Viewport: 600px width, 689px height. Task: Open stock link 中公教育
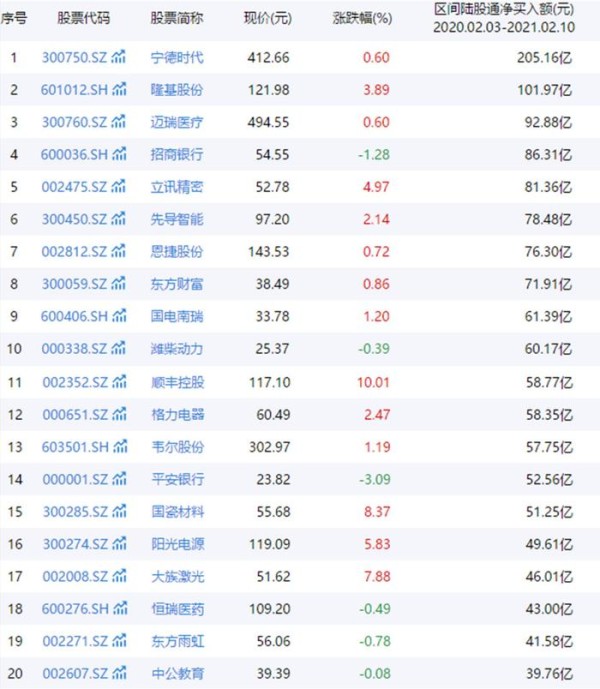pyautogui.click(x=178, y=674)
